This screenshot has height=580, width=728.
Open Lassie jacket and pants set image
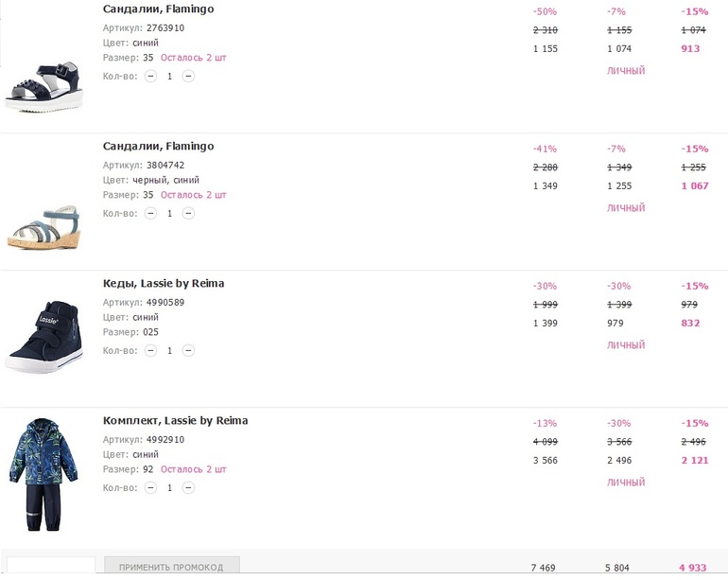point(45,473)
